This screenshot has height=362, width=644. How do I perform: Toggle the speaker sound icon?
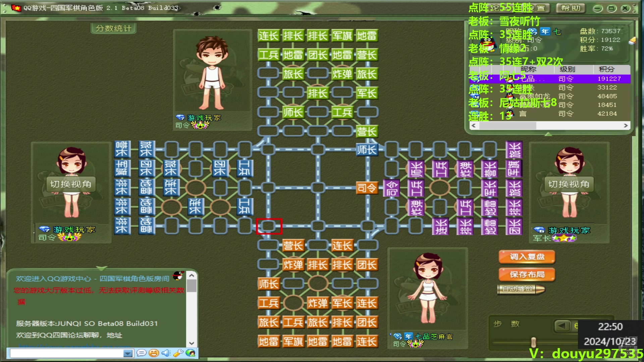(166, 353)
